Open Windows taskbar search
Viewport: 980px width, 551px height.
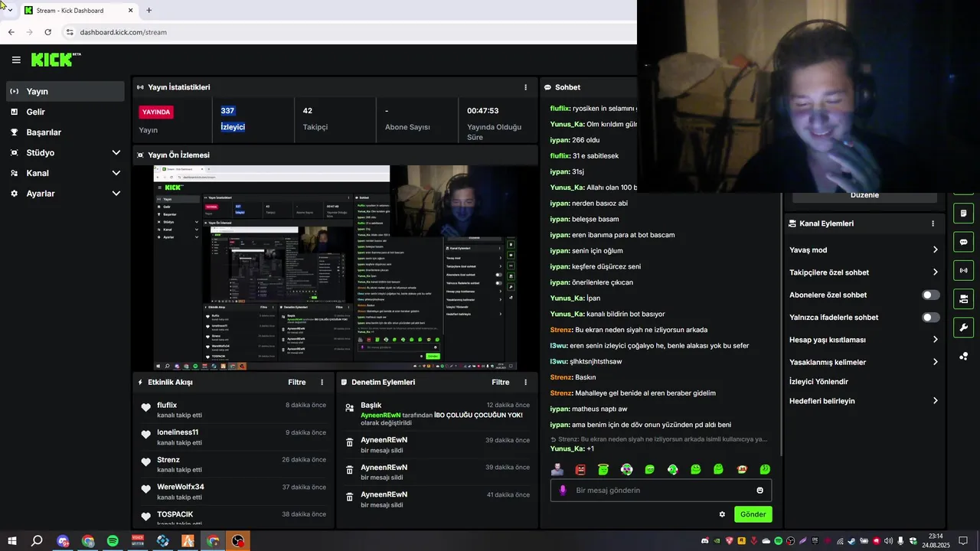click(x=37, y=541)
